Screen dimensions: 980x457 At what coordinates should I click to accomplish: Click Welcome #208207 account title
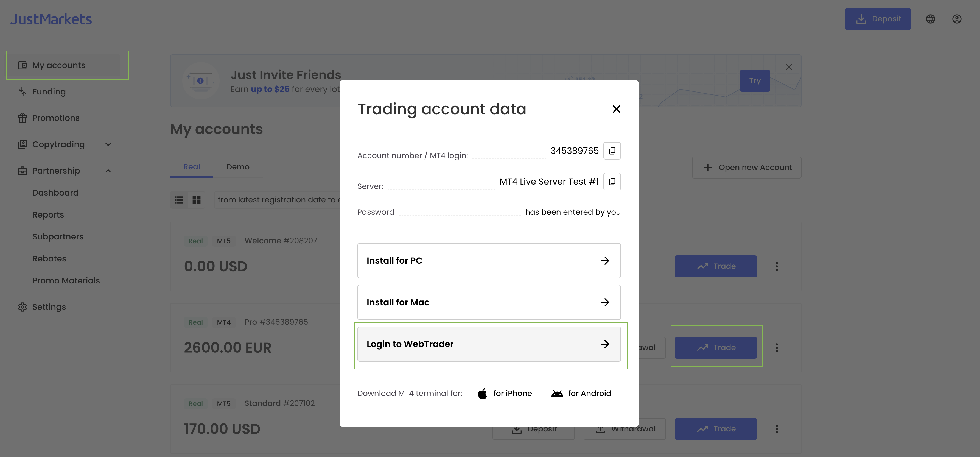[x=281, y=241]
